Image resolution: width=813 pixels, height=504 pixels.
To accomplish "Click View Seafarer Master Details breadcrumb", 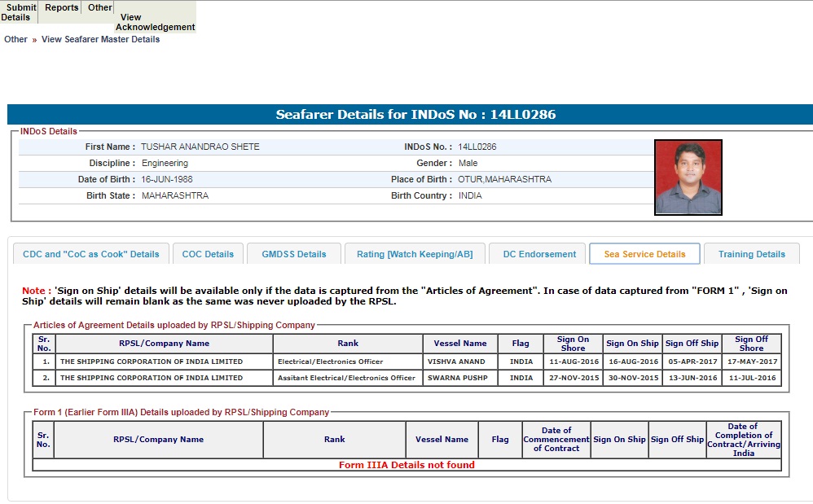I will tap(100, 39).
